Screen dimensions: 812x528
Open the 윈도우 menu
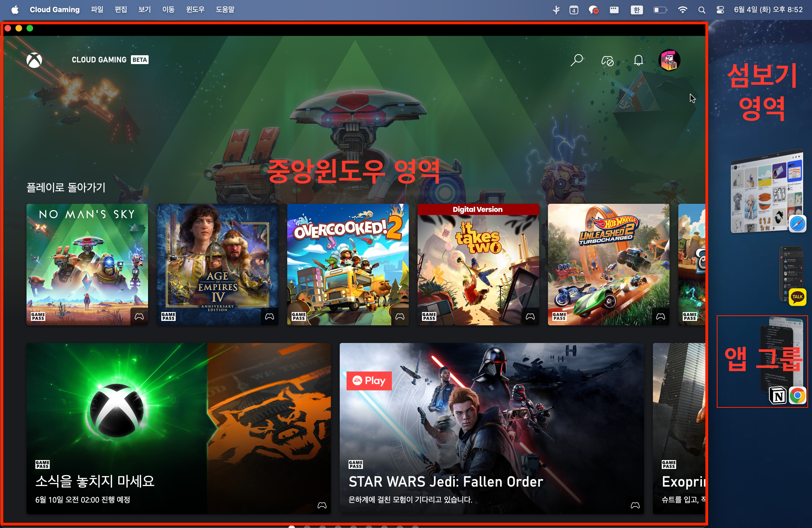195,10
